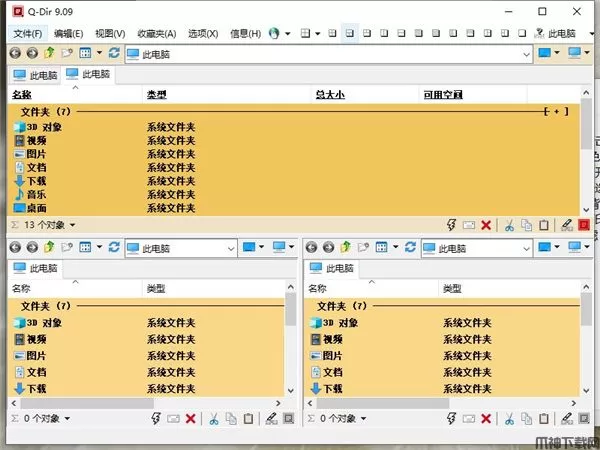
Task: Click the globe language icon in menu bar
Action: tap(274, 34)
